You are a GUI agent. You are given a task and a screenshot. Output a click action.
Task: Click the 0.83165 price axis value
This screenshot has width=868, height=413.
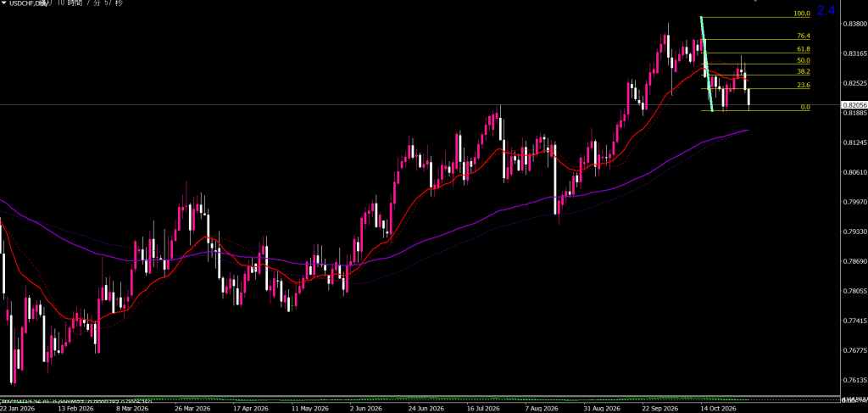click(x=853, y=53)
